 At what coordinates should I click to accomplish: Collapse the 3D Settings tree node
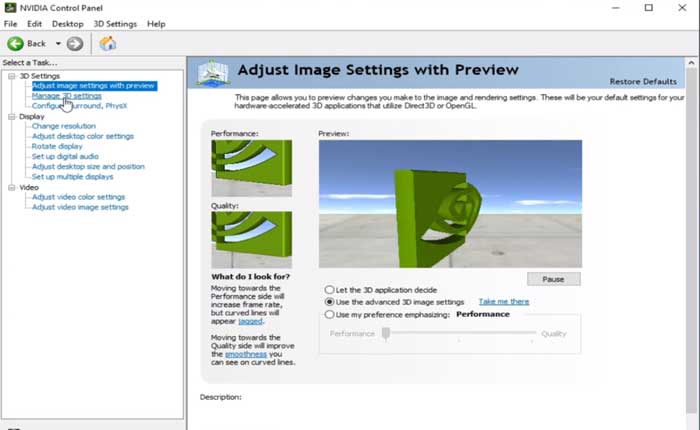tap(10, 76)
